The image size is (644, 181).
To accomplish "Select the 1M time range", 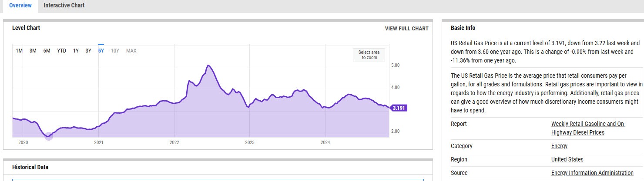I will (x=19, y=51).
